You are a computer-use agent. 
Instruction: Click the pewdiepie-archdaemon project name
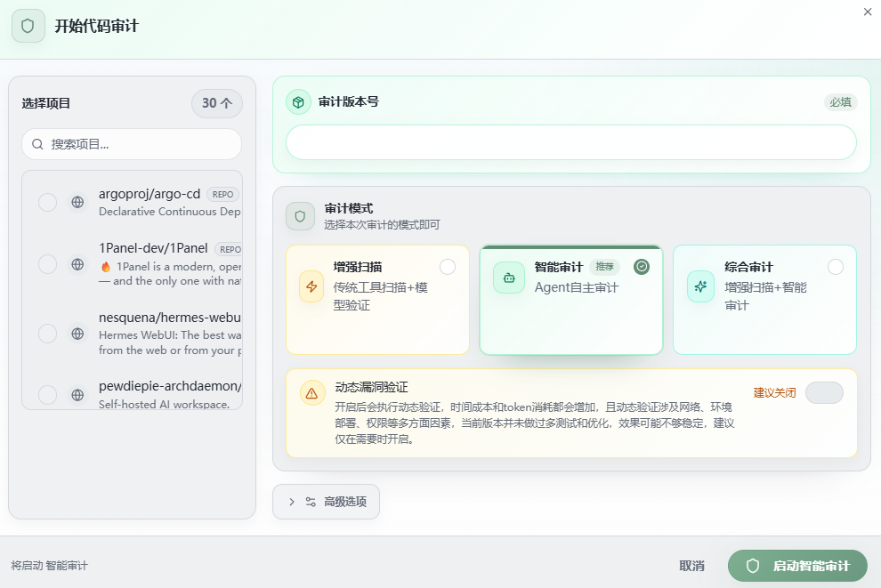(170, 386)
